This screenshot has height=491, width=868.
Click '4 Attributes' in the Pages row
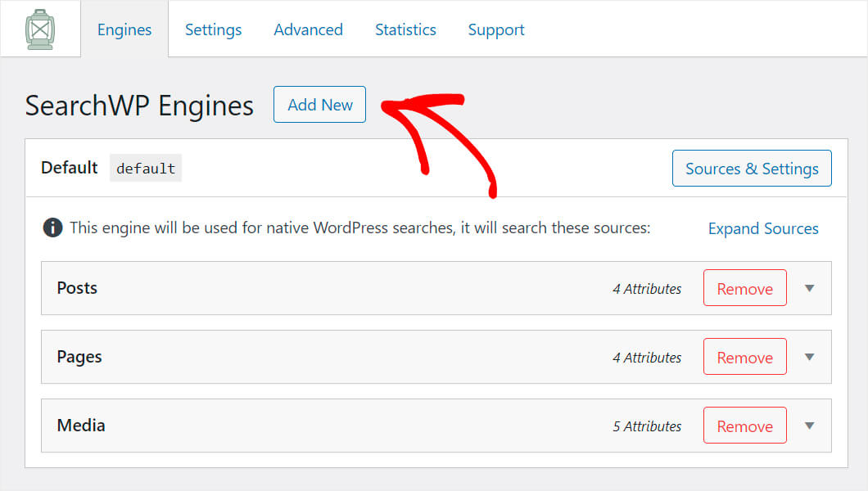coord(647,358)
